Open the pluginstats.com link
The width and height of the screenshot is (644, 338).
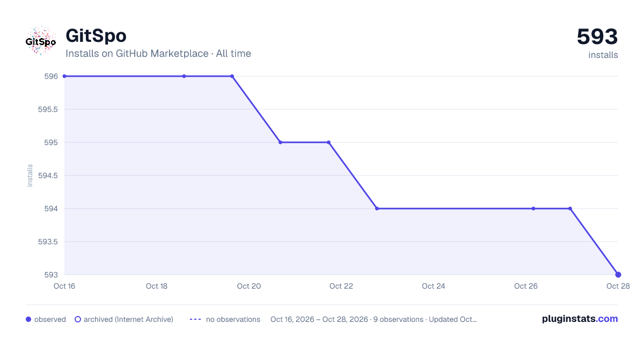click(580, 319)
